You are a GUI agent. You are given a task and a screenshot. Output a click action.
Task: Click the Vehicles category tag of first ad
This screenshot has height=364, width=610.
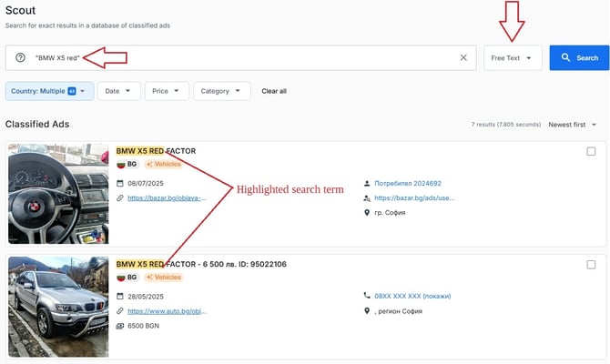click(163, 164)
